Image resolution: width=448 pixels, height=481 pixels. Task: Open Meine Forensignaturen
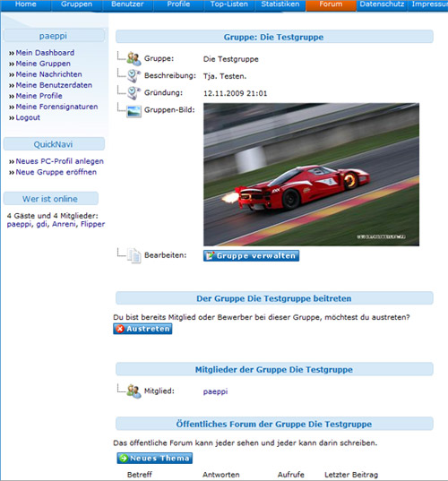coord(56,107)
